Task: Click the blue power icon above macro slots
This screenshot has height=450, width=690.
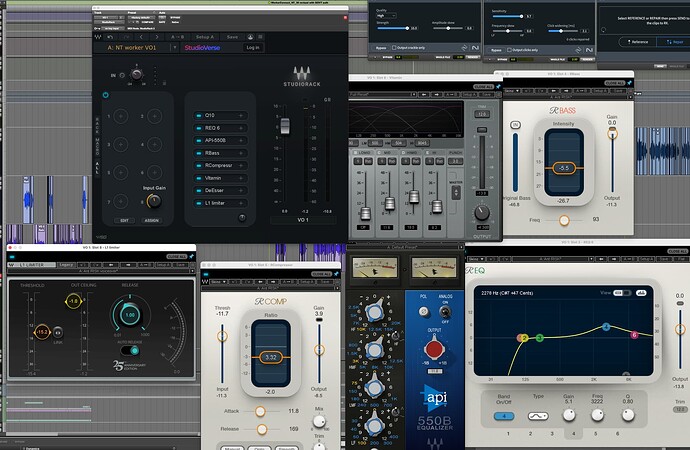Action: (106, 95)
